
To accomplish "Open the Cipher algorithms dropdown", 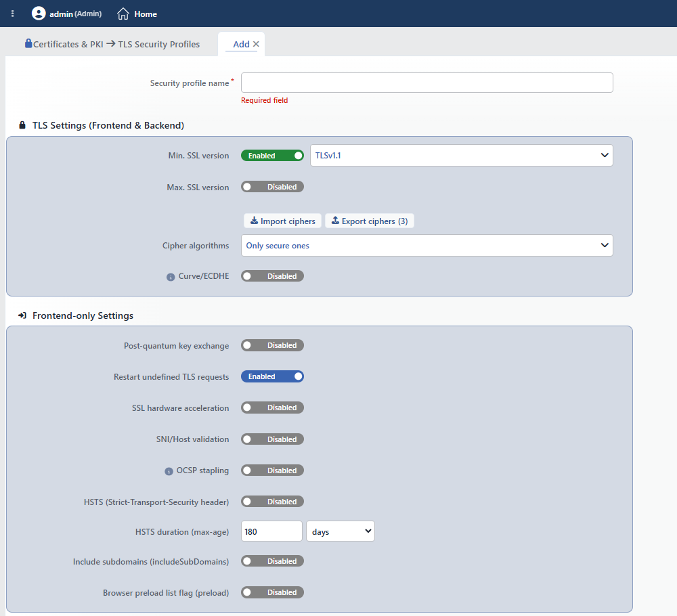I will point(427,245).
